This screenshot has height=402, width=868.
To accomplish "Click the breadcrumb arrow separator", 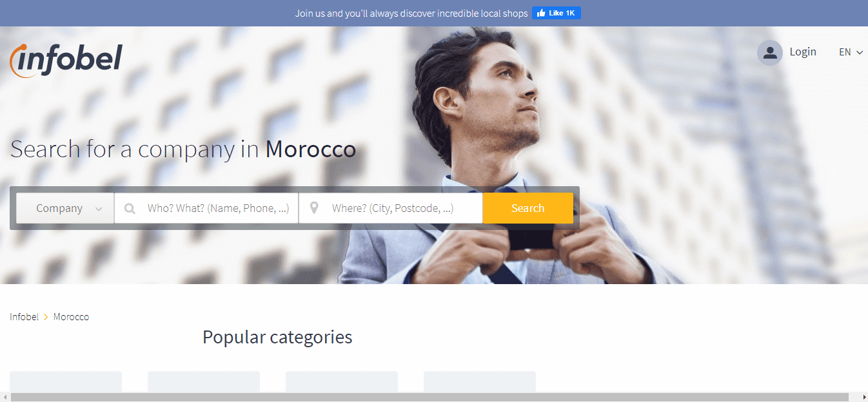I will [46, 317].
